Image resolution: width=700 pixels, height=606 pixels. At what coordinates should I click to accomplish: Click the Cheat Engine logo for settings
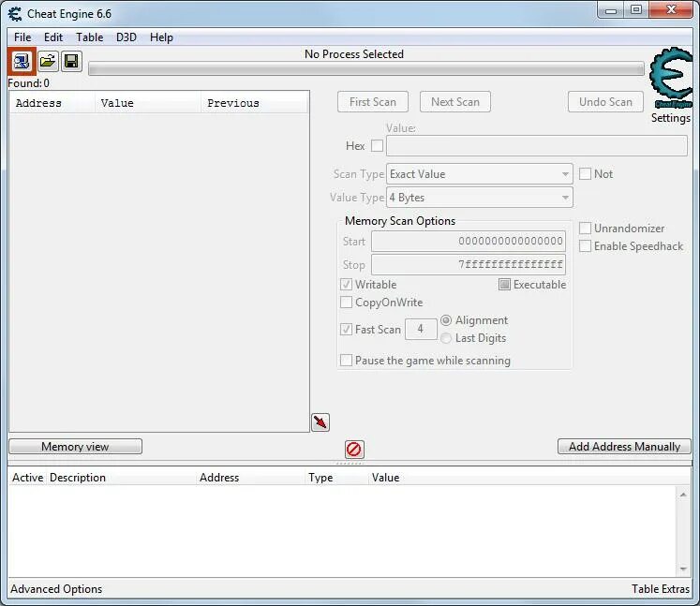click(671, 78)
